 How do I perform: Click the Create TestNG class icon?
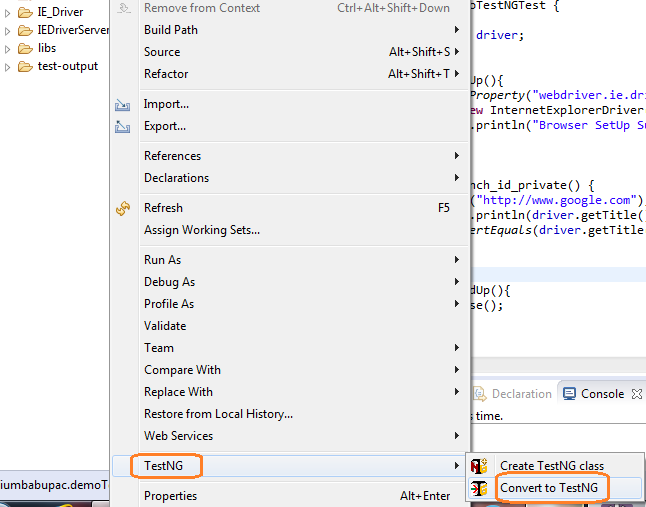pos(479,466)
